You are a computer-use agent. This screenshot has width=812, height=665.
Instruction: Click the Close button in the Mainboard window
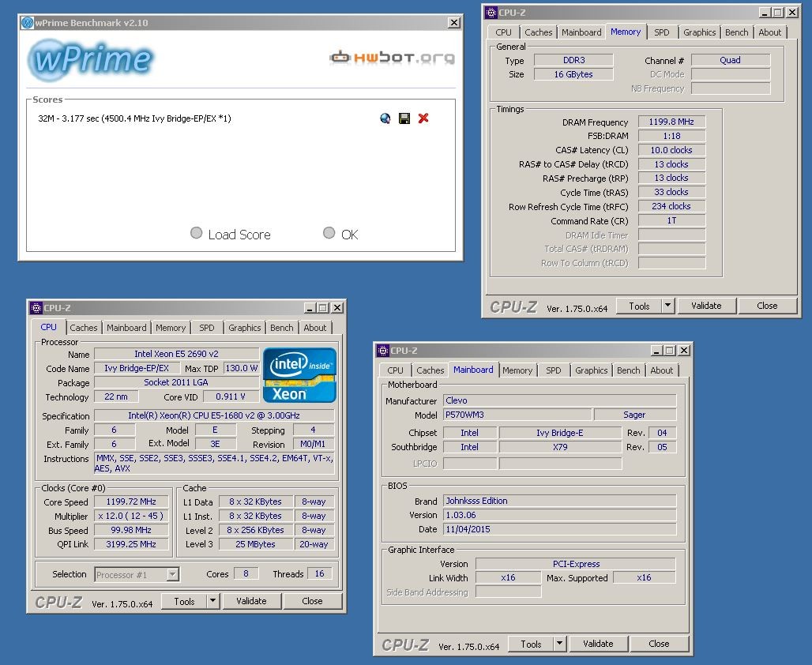pyautogui.click(x=659, y=644)
